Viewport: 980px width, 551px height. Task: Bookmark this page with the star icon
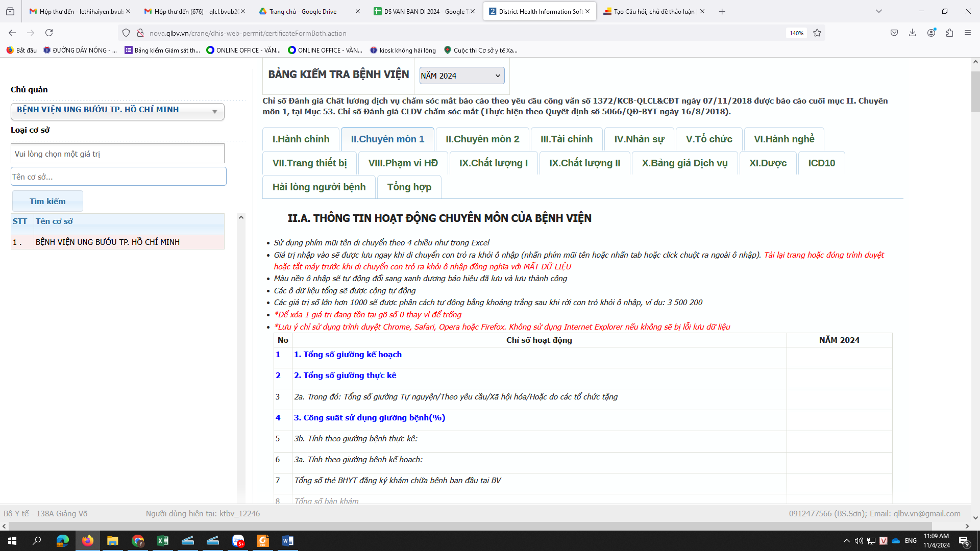(817, 33)
